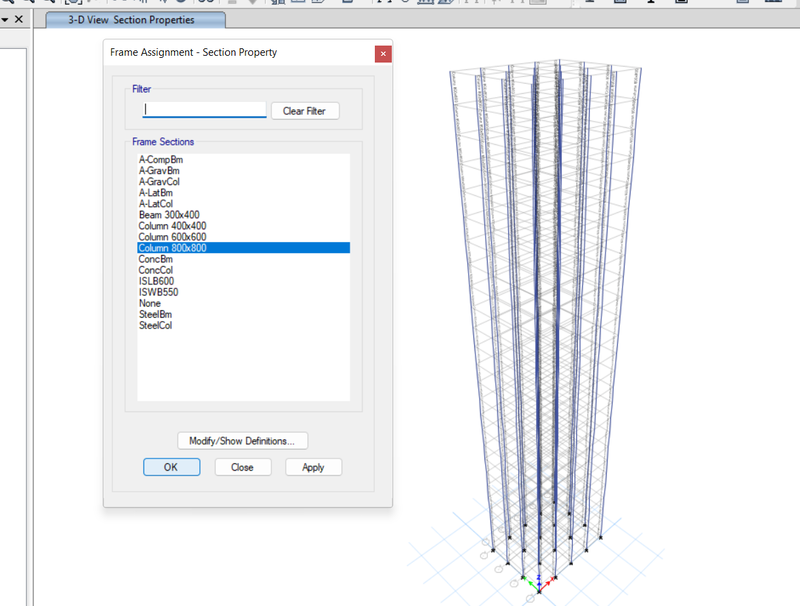The image size is (800, 606).
Task: Click the Close button in dialog
Action: pyautogui.click(x=243, y=467)
